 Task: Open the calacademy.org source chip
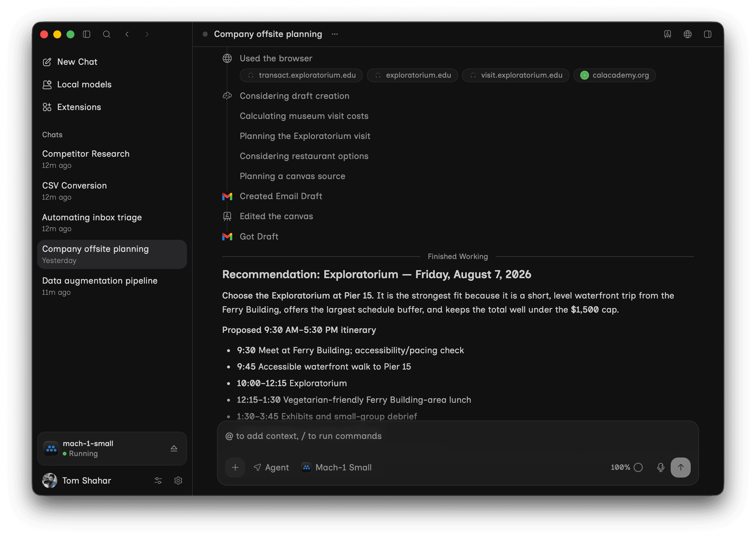(x=615, y=75)
